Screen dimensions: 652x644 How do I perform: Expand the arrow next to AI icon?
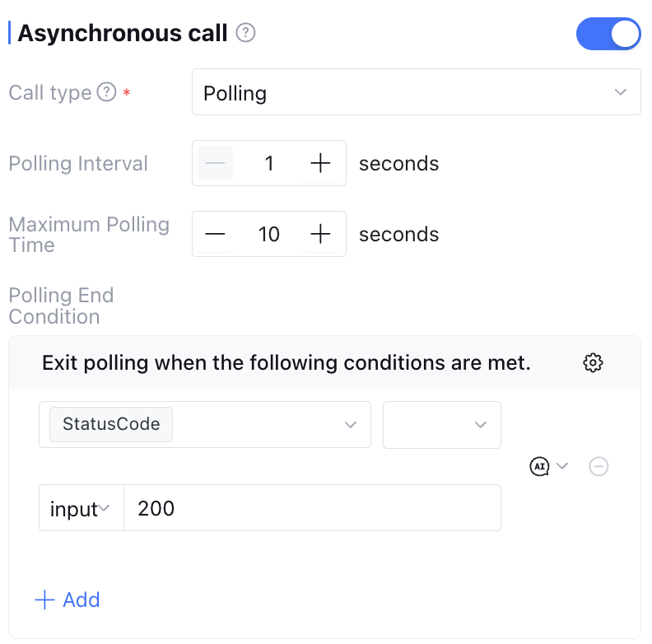coord(563,466)
